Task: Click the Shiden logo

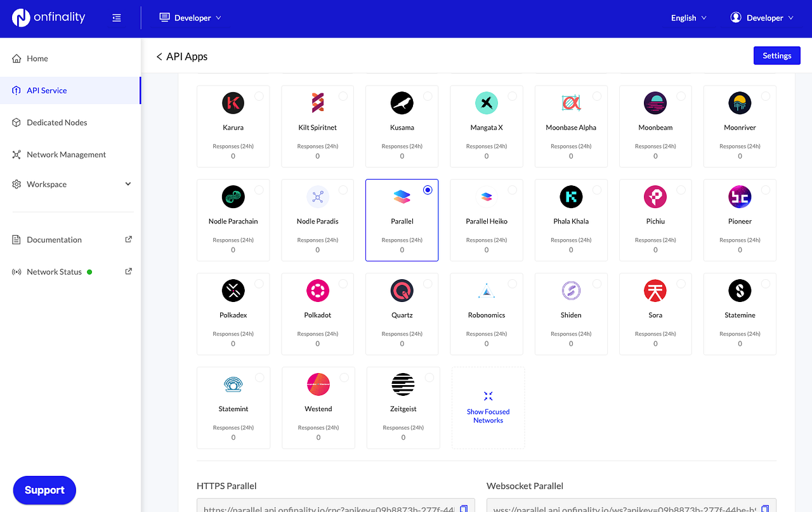Action: click(571, 291)
